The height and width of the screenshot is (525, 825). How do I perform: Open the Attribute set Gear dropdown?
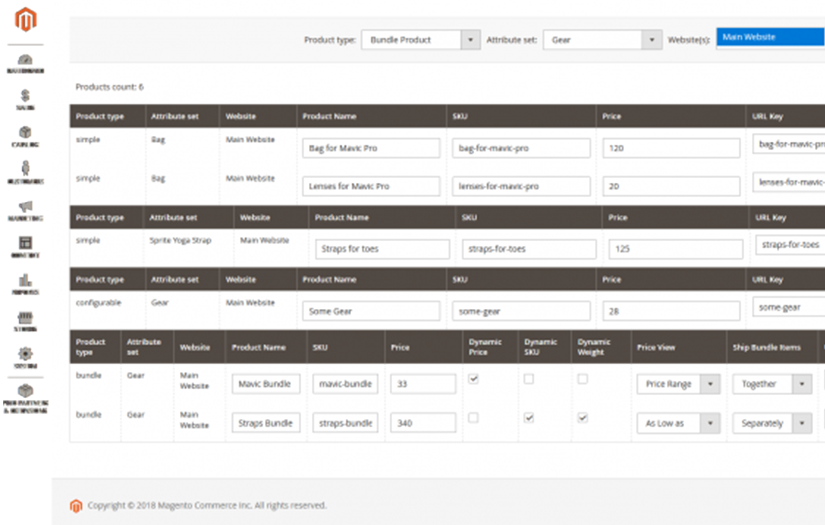(602, 40)
